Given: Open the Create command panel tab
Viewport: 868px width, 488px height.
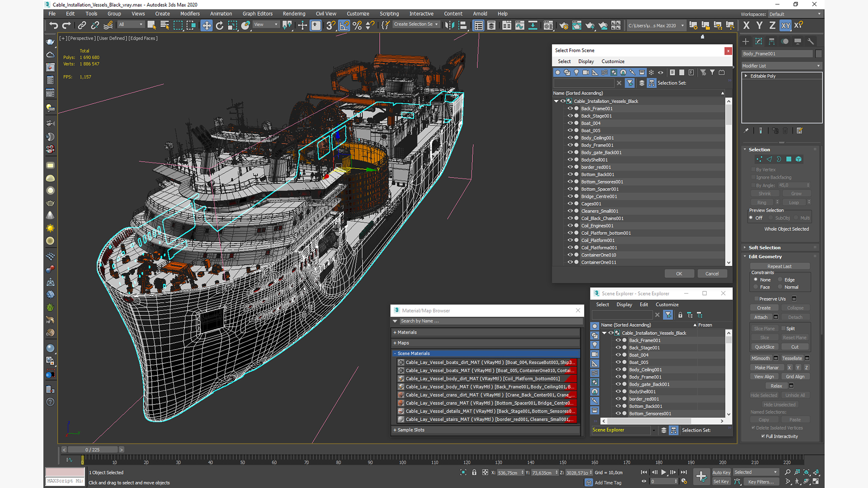Looking at the screenshot, I should 746,42.
